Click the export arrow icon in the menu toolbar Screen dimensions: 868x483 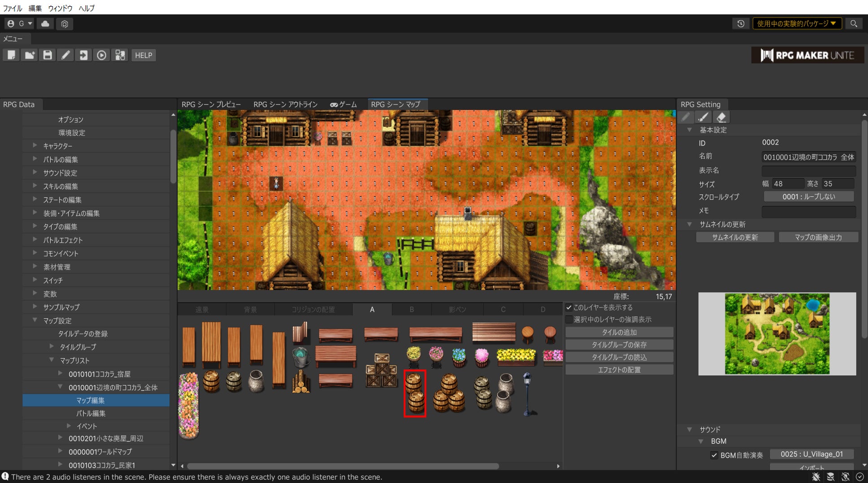tap(83, 55)
